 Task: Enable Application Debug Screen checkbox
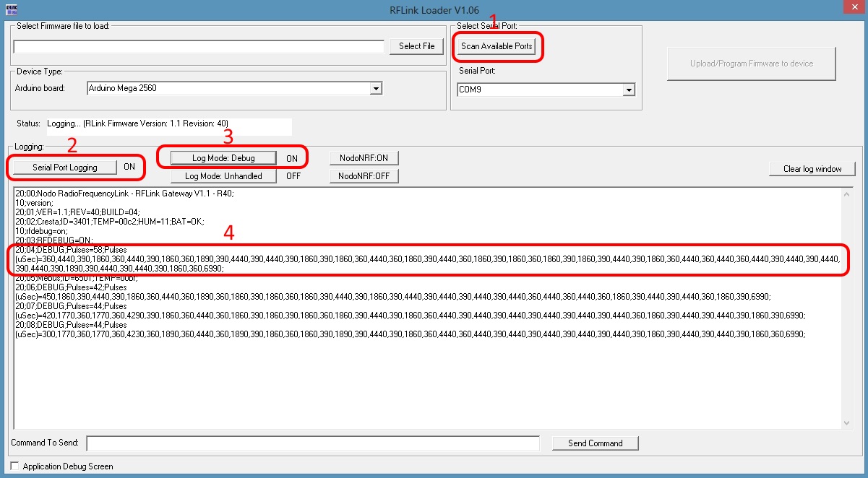pos(15,466)
